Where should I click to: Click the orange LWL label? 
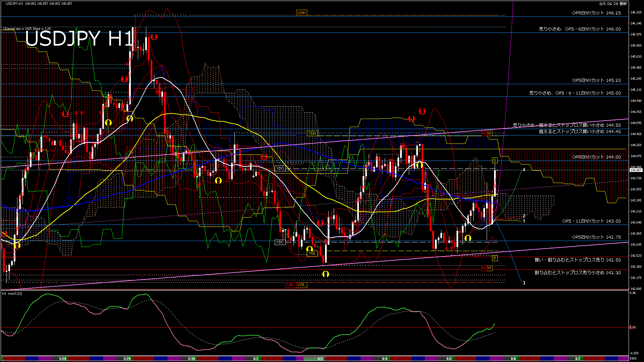tap(301, 285)
